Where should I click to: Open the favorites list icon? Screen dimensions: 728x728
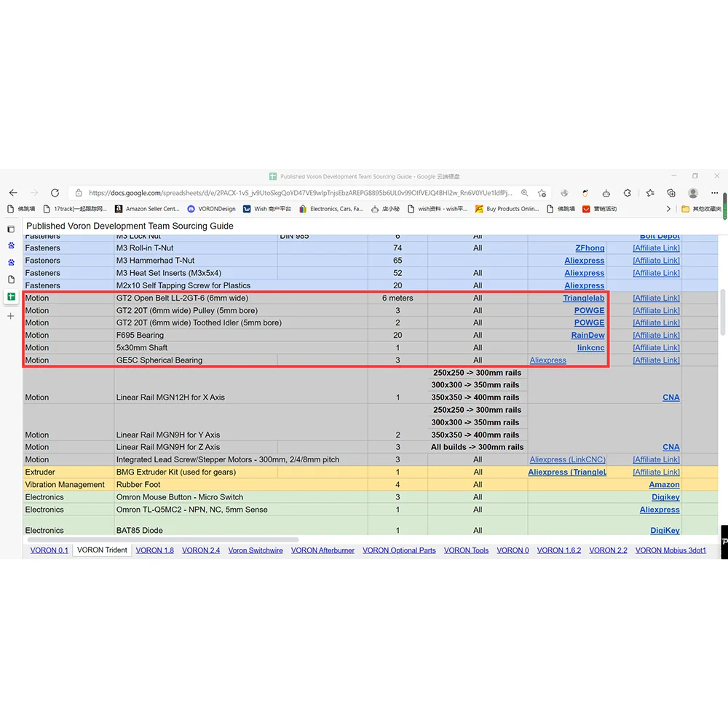tap(650, 193)
